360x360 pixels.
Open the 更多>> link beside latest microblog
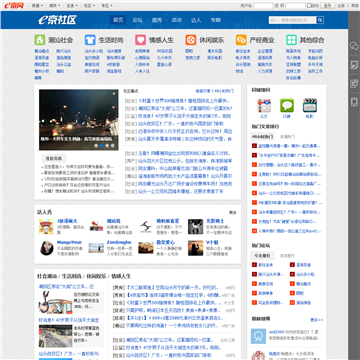click(x=317, y=320)
